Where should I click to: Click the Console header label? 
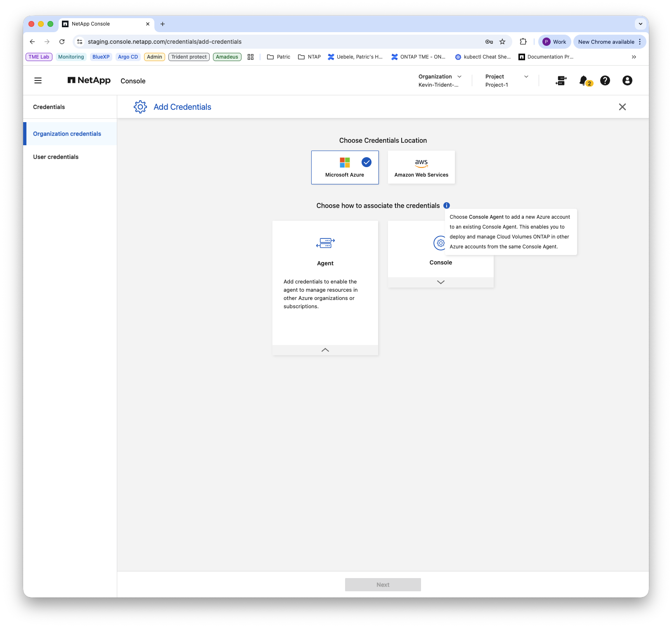(x=133, y=81)
